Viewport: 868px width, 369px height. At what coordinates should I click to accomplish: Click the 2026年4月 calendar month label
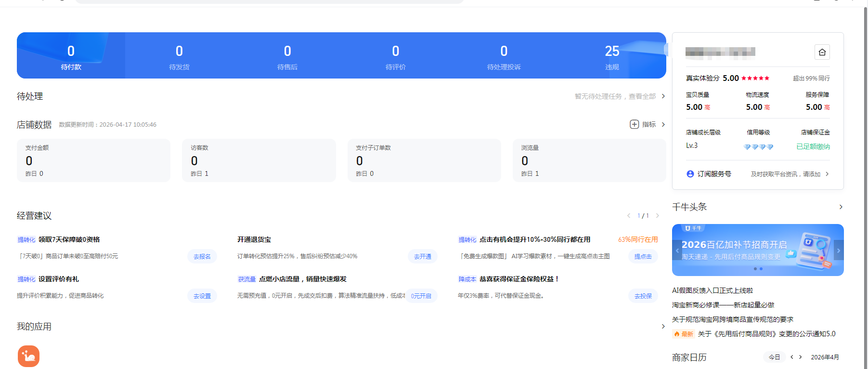tap(825, 357)
